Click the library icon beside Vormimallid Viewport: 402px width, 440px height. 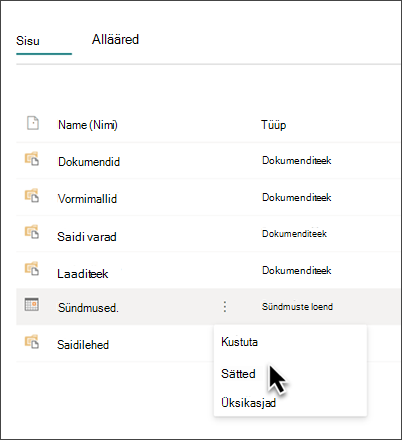tap(32, 196)
